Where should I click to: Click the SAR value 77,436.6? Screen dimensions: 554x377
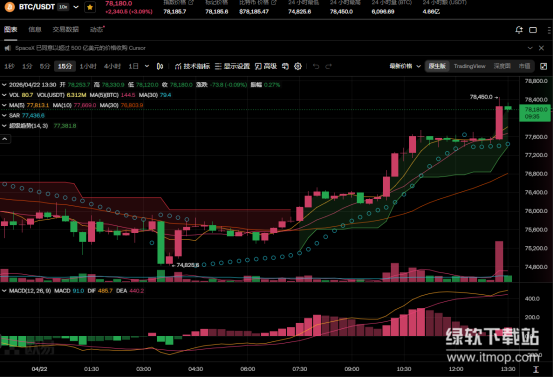click(x=33, y=116)
